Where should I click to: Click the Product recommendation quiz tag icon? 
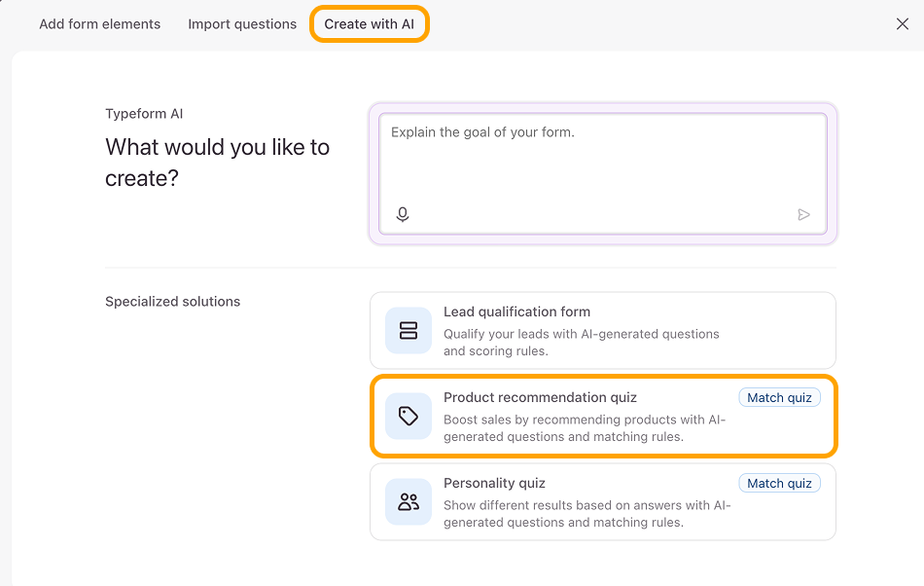pyautogui.click(x=409, y=417)
